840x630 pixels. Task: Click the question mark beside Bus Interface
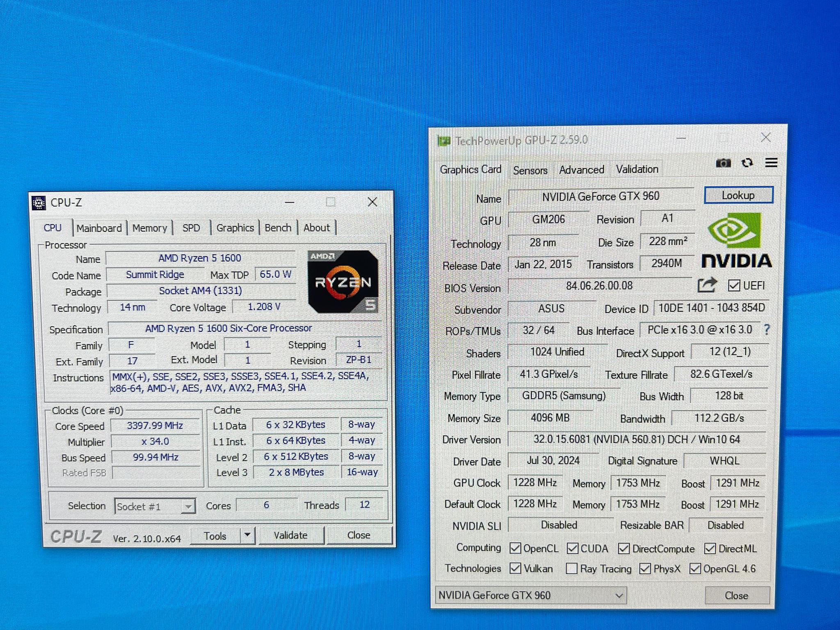[767, 329]
